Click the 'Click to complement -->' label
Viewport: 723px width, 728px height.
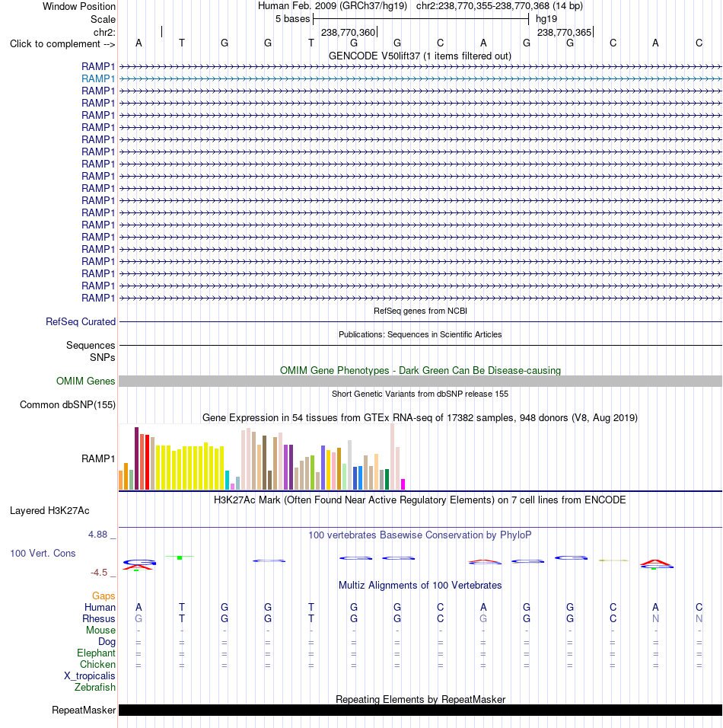[x=62, y=44]
